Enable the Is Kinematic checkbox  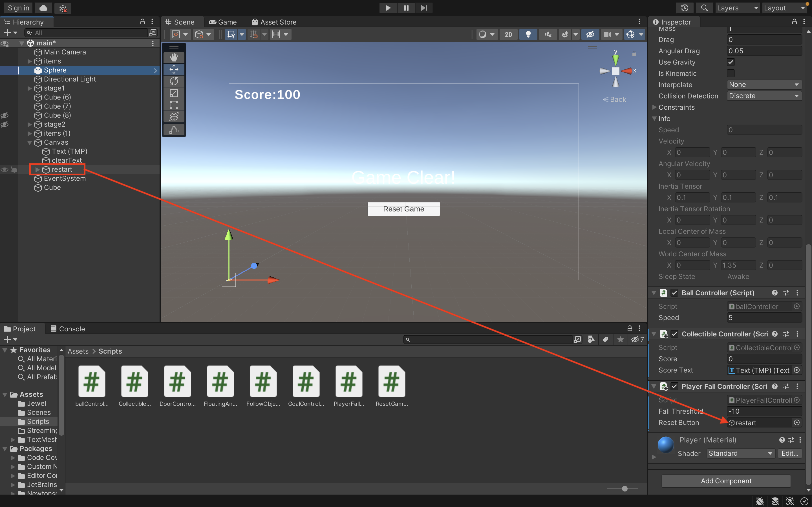[x=731, y=73]
